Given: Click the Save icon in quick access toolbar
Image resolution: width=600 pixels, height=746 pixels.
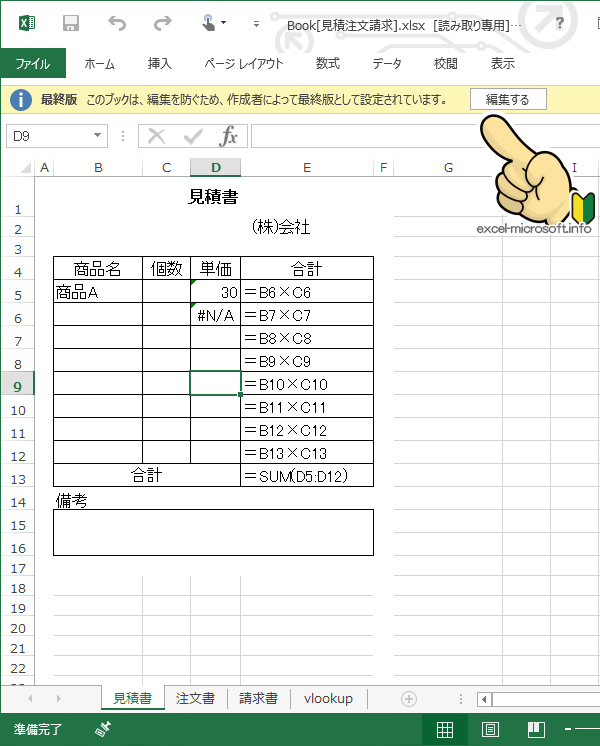Looking at the screenshot, I should 71,23.
